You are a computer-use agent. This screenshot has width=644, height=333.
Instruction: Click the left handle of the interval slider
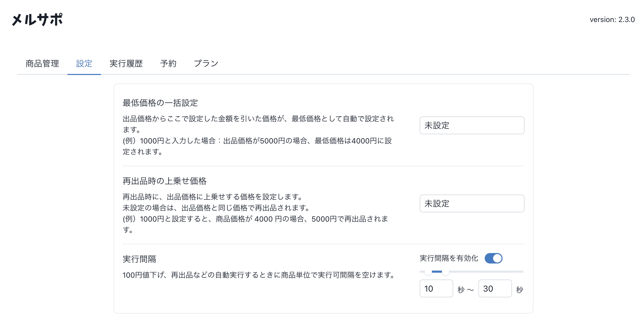(428, 272)
